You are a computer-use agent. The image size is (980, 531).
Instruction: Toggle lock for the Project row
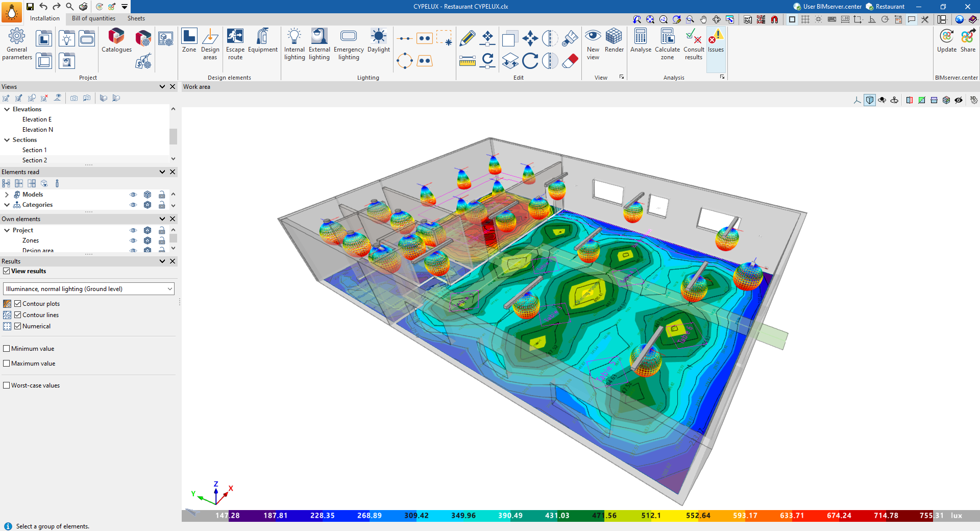(x=162, y=230)
